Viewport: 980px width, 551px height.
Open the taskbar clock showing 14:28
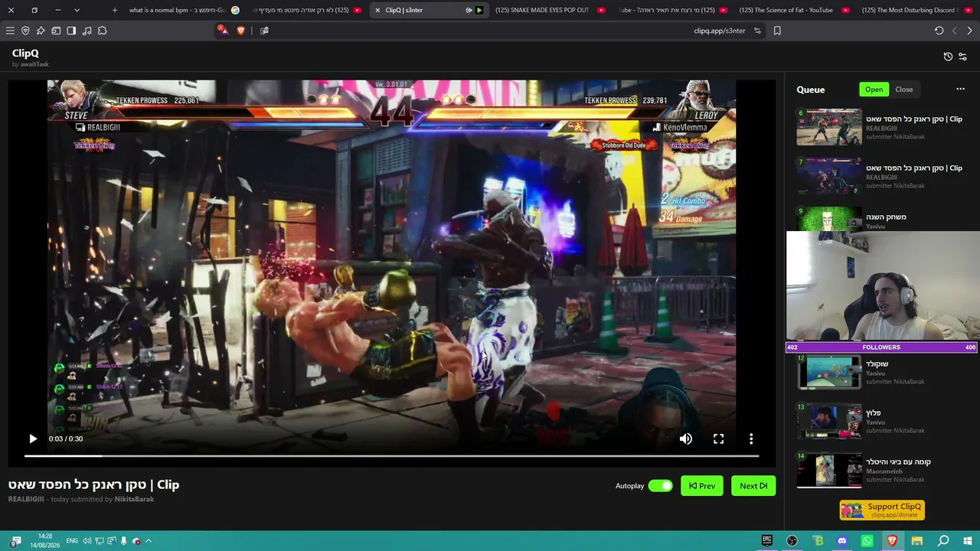coord(44,540)
